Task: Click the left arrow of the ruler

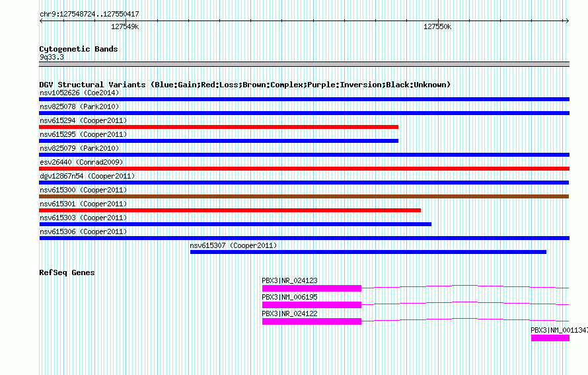Action: [x=41, y=21]
